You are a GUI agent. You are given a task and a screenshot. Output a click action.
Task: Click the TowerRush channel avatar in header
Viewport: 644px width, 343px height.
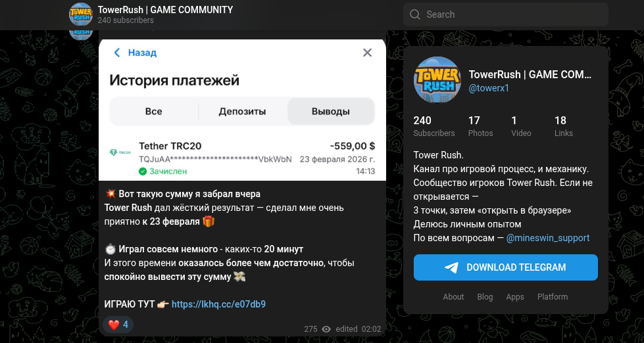click(x=80, y=14)
